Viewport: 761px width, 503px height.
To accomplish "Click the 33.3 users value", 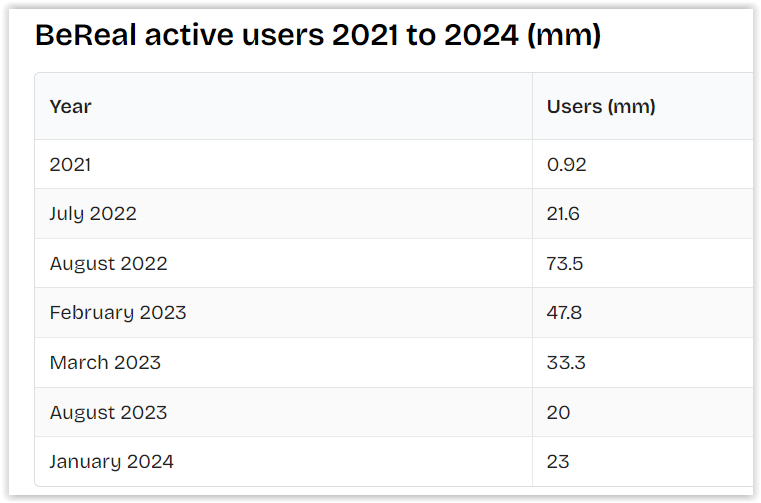I will point(566,363).
